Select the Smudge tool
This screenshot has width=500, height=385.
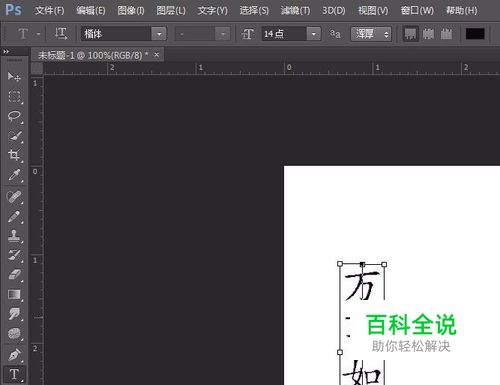click(14, 314)
